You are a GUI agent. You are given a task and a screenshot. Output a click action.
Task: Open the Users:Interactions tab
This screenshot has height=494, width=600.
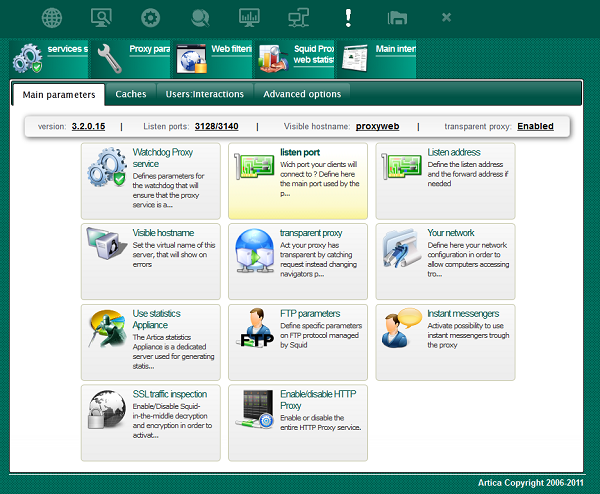[x=205, y=94]
